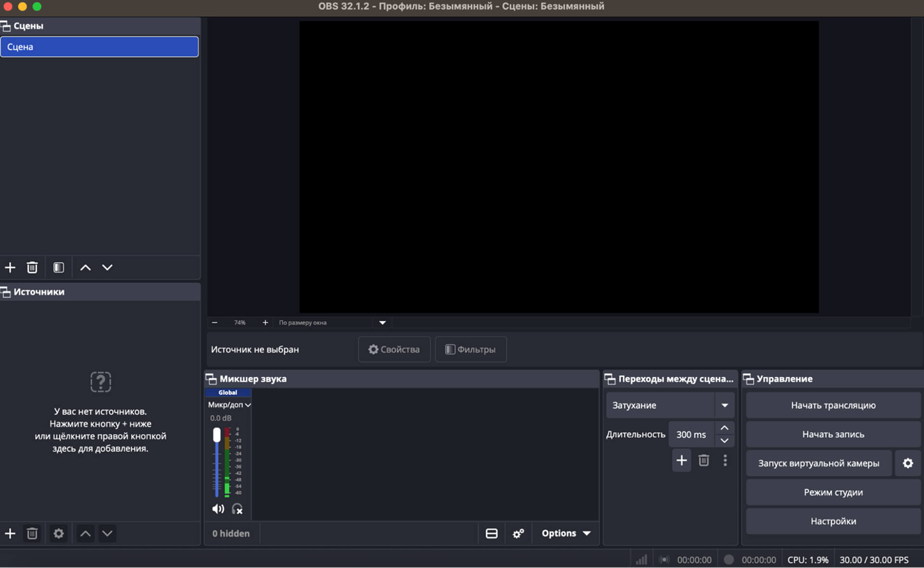Open source properties via the Sources gear icon
The image size is (924, 568).
click(x=59, y=533)
